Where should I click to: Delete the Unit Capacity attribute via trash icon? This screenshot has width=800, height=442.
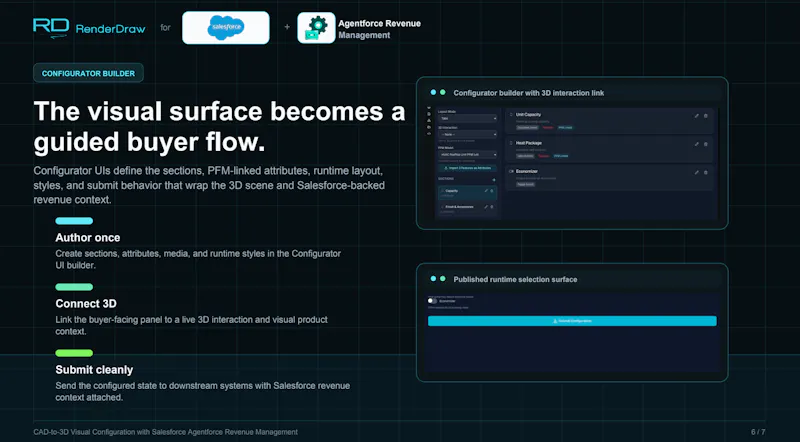706,116
